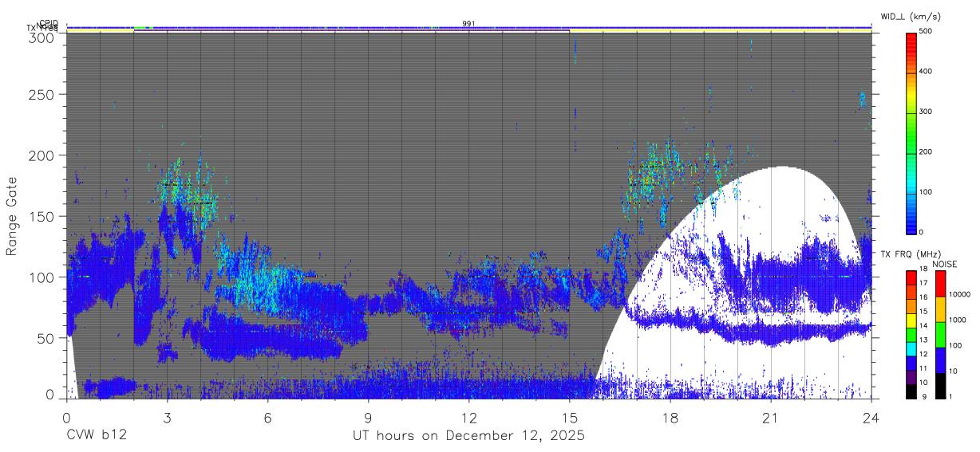Click the 200 label on the WID colorbar
The height and width of the screenshot is (452, 980).
[x=927, y=152]
